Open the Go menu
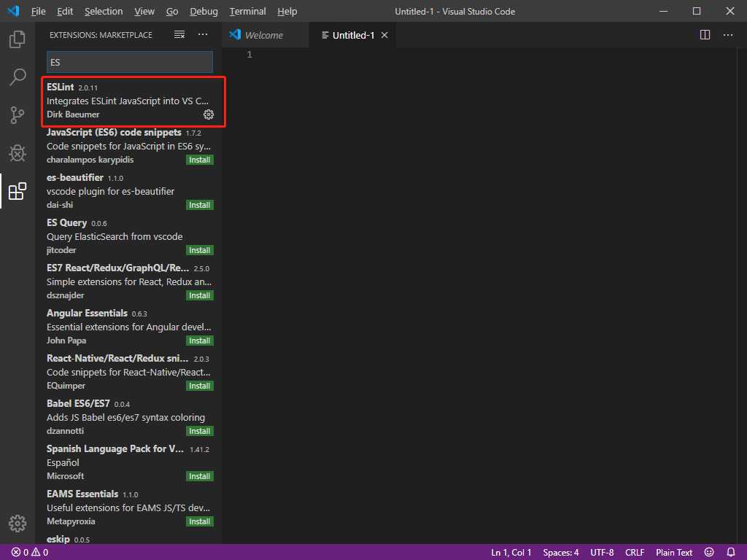 (x=172, y=11)
